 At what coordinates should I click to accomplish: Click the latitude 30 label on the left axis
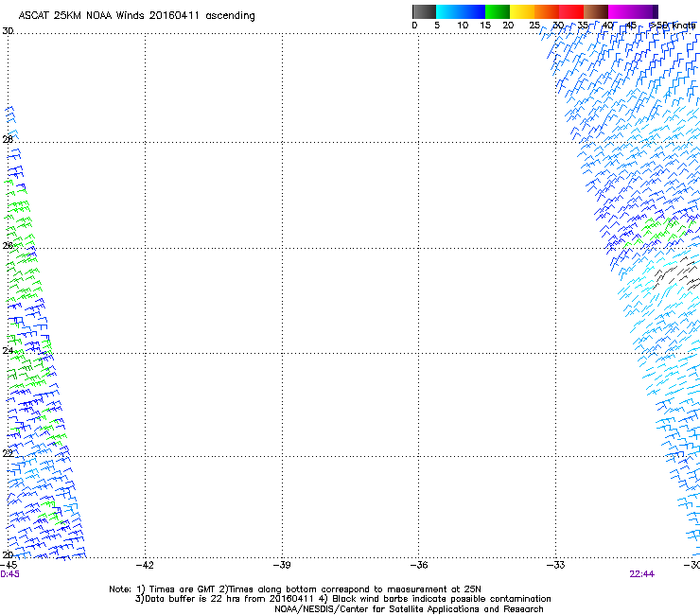click(8, 31)
